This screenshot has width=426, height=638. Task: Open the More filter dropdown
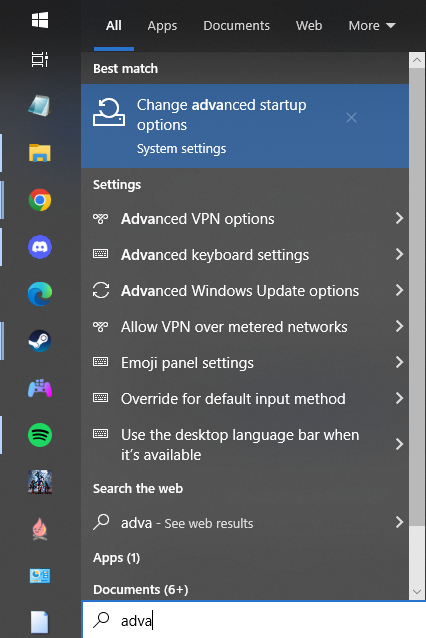[372, 26]
